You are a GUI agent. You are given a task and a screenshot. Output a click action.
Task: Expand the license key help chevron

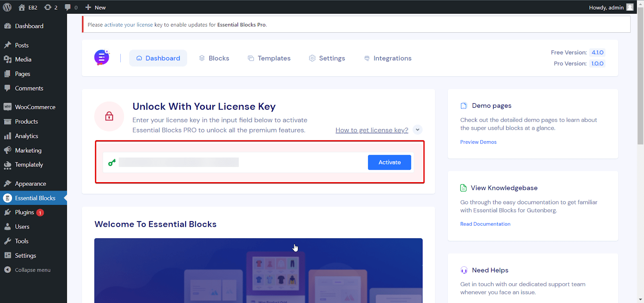(x=417, y=130)
